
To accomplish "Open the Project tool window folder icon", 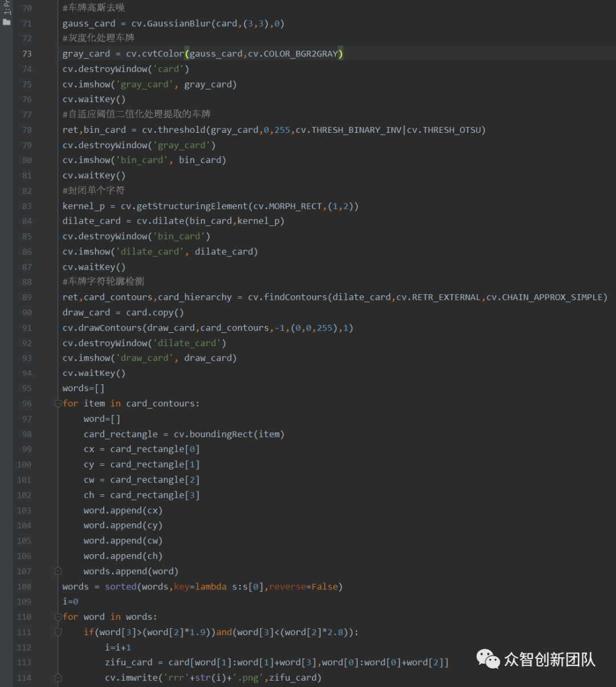I will click(6, 22).
